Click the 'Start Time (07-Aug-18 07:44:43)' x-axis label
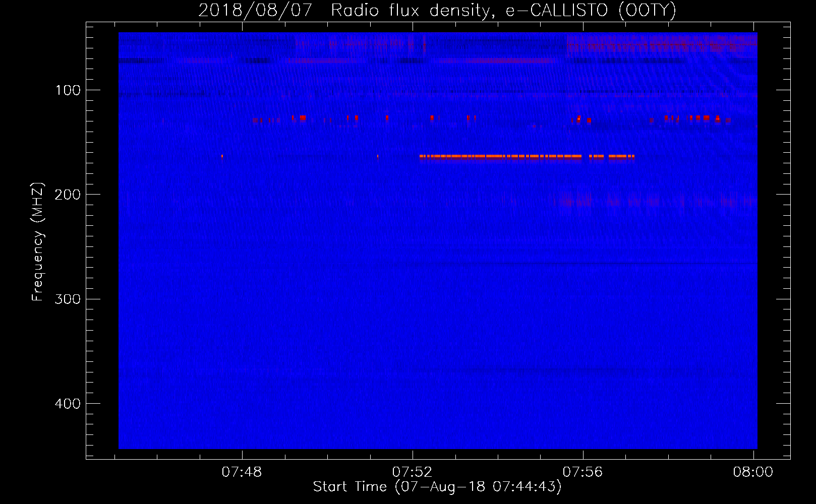 click(x=437, y=487)
